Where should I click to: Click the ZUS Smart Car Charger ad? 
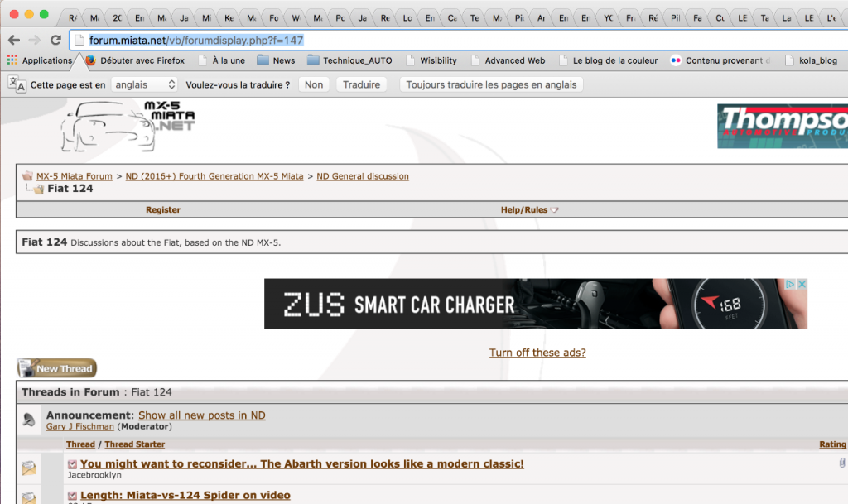[x=536, y=304]
